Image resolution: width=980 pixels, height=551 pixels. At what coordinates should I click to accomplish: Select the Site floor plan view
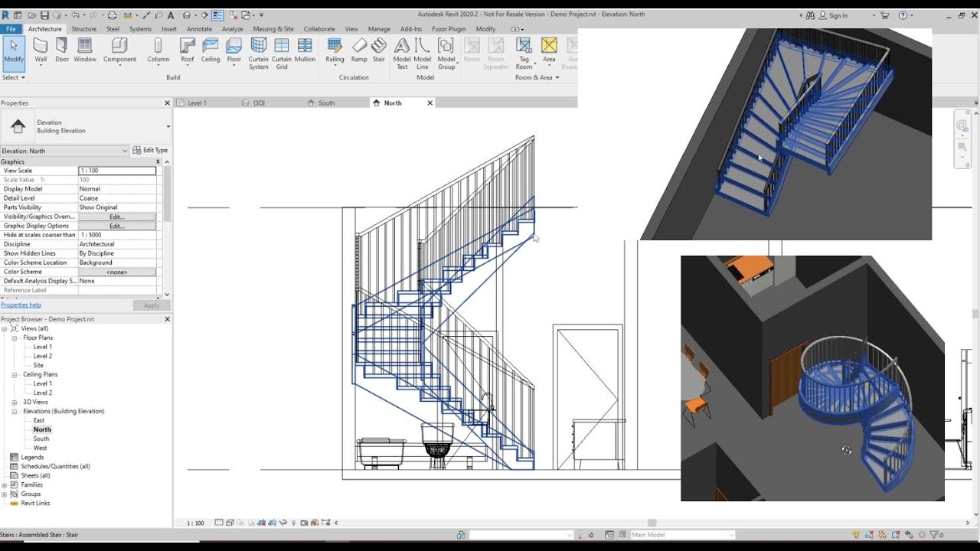[38, 365]
